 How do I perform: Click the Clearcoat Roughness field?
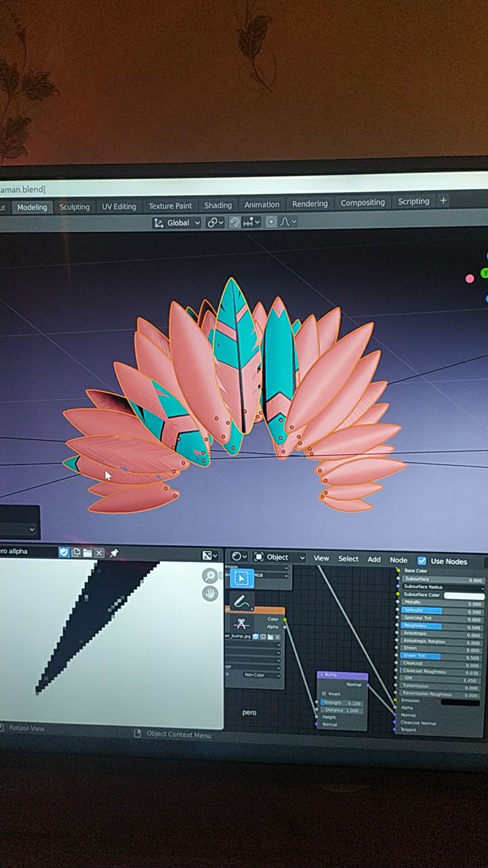[x=441, y=673]
